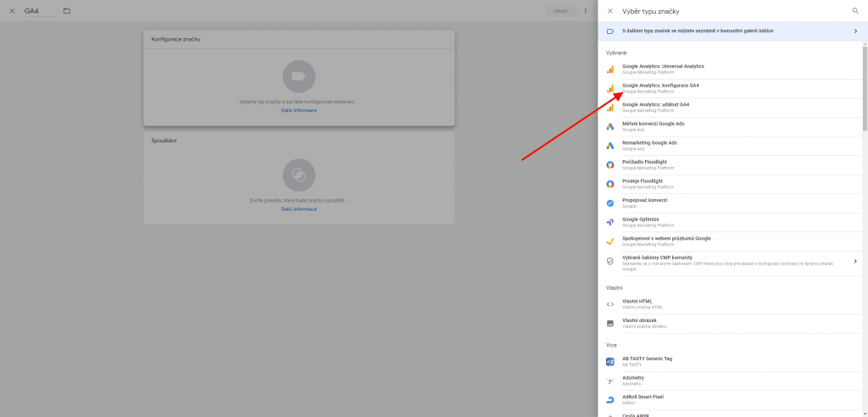The height and width of the screenshot is (417, 868).
Task: Open the three-dot more options menu
Action: point(586,11)
